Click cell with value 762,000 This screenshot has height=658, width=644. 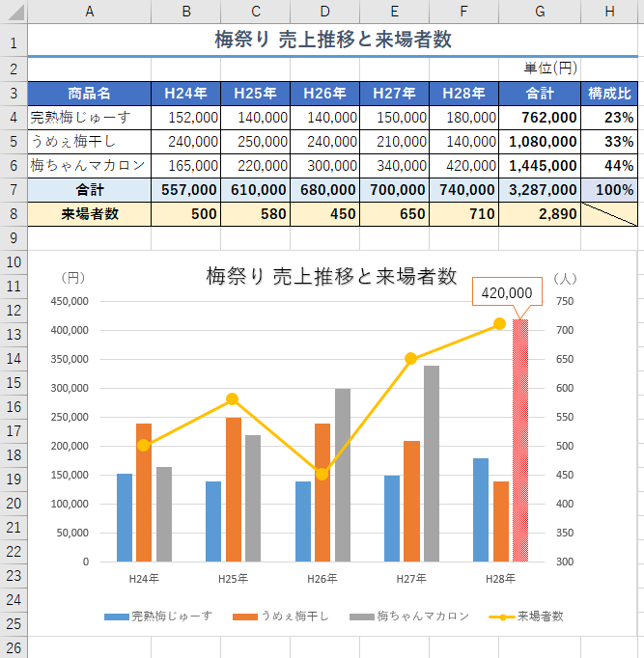pyautogui.click(x=540, y=118)
